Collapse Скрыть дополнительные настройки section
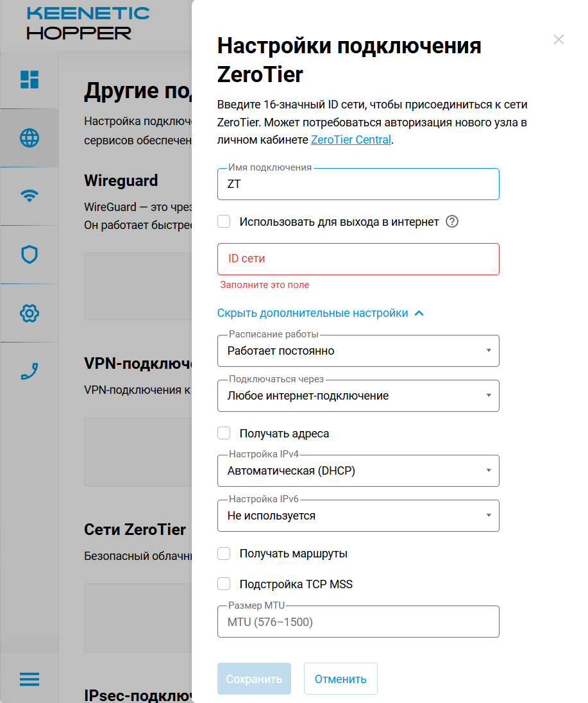Viewport: 588px width, 703px height. pyautogui.click(x=321, y=313)
